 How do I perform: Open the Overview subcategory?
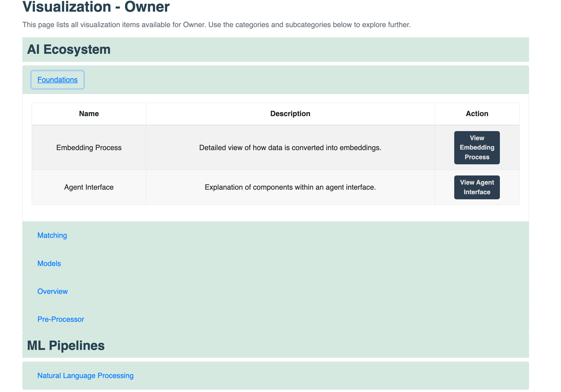pyautogui.click(x=52, y=291)
